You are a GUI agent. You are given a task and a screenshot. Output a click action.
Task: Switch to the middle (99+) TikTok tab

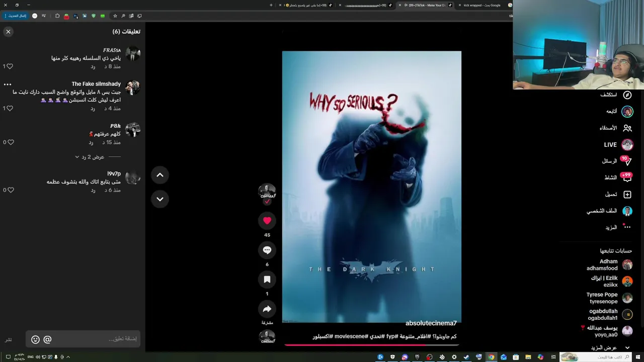coord(366,5)
